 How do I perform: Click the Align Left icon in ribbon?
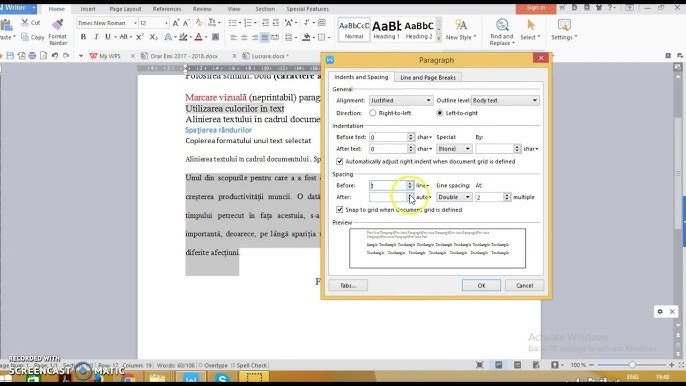[234, 38]
